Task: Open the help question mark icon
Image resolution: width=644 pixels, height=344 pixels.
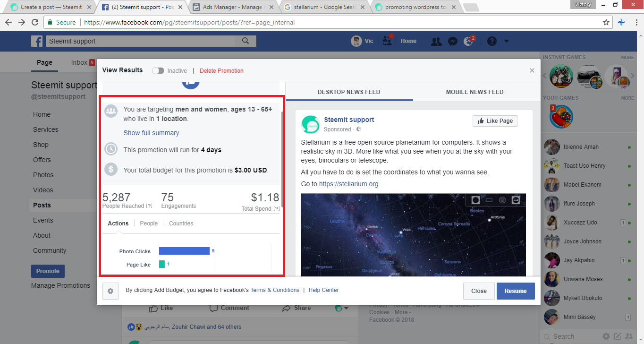Action: point(491,41)
